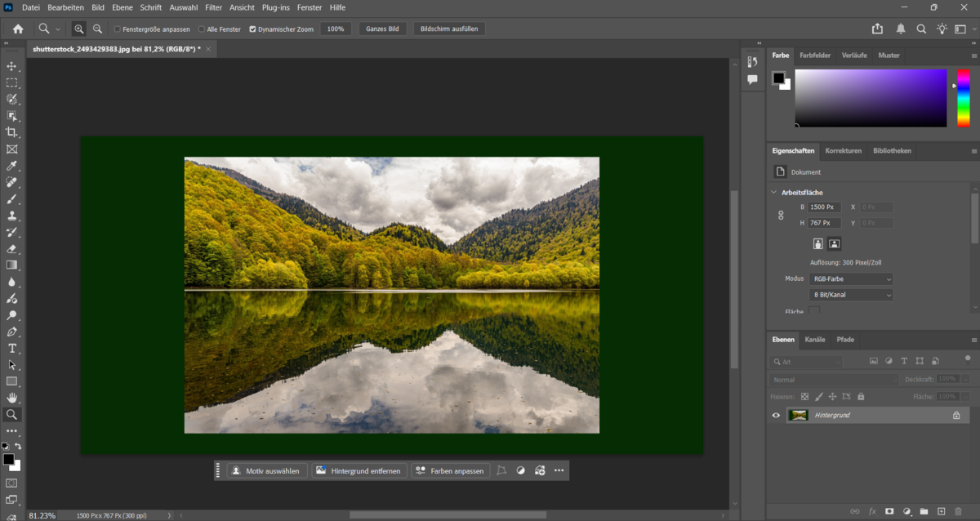Open the RGB-Farbe mode dropdown

tap(851, 278)
